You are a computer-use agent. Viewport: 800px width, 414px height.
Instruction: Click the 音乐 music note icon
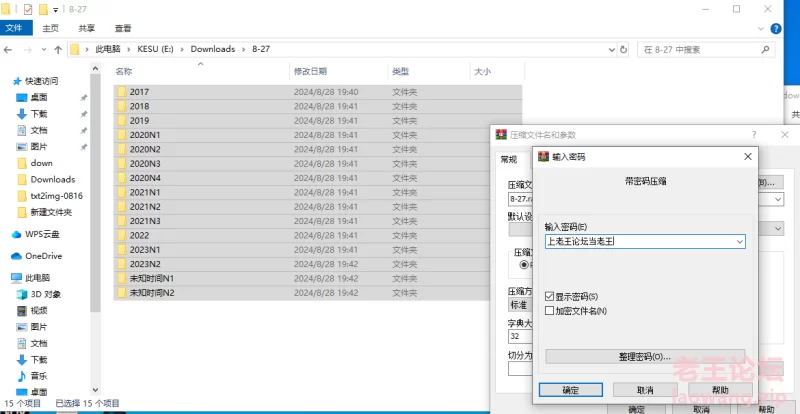23,376
